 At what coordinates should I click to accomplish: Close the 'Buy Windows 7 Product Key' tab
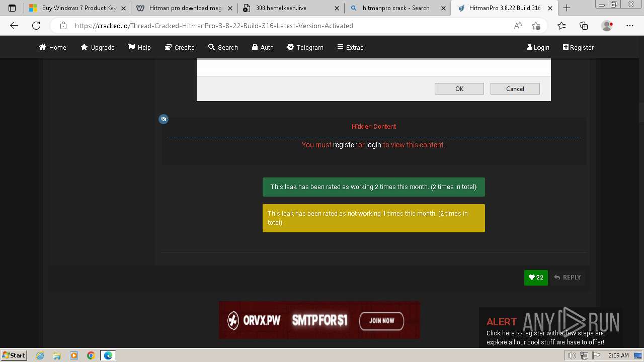point(123,8)
